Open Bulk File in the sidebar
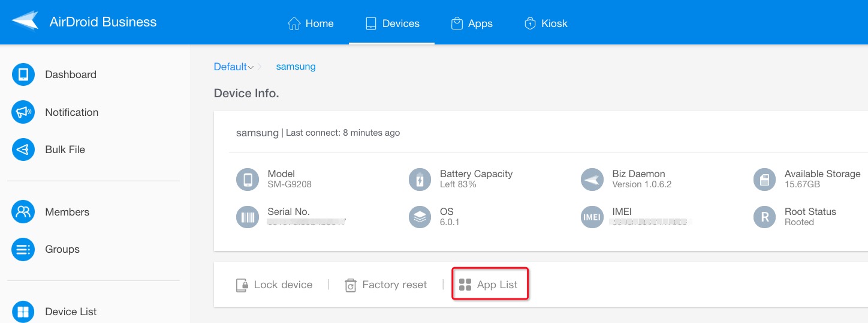This screenshot has width=868, height=323. click(49, 149)
